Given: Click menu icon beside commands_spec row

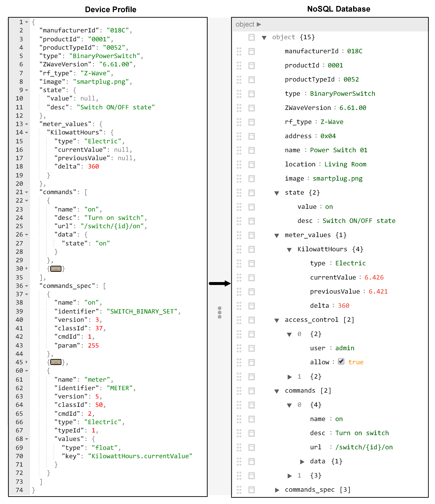Looking at the screenshot, I should [x=251, y=490].
